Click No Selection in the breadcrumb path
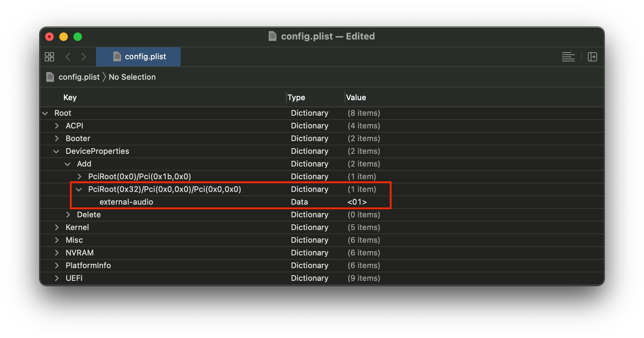 tap(132, 77)
